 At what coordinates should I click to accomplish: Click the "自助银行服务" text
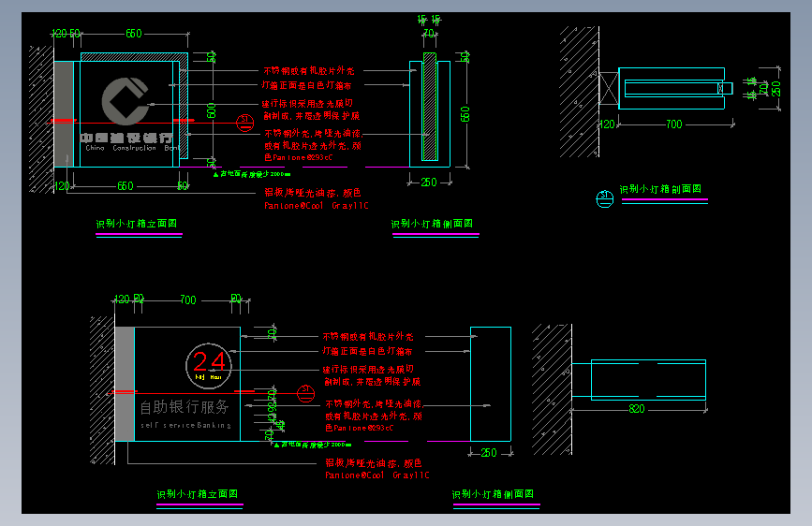[185, 407]
